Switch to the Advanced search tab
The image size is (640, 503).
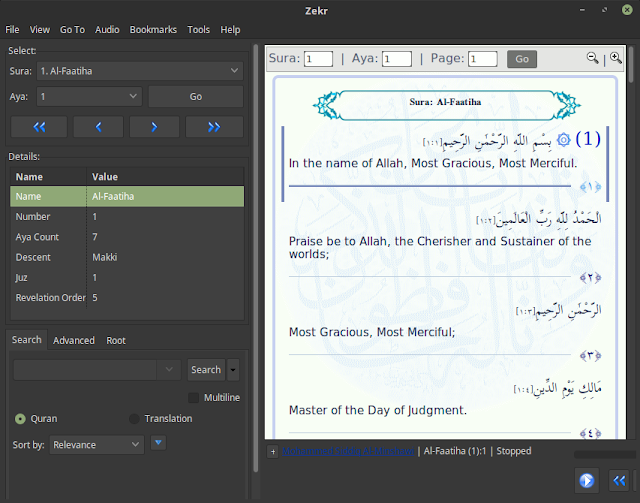(73, 341)
